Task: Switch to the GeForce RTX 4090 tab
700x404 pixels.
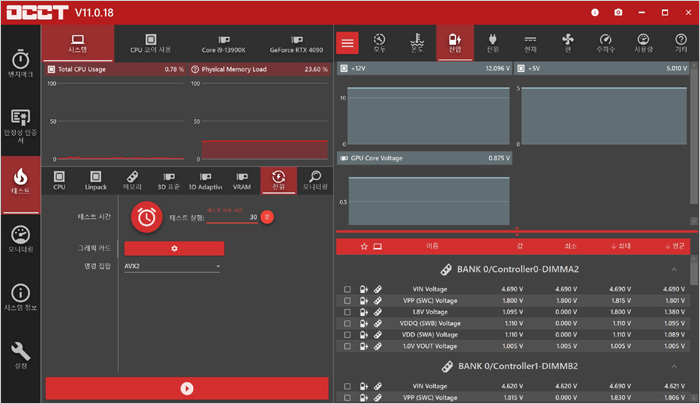Action: (296, 43)
